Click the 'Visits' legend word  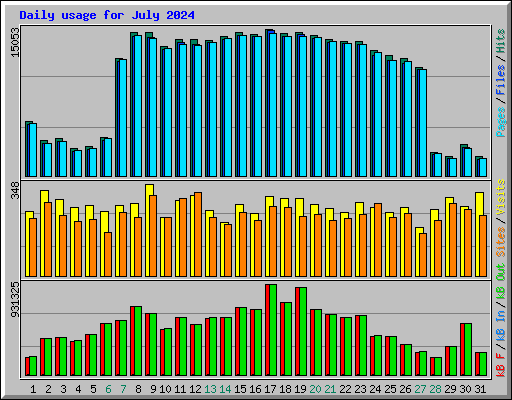[501, 198]
